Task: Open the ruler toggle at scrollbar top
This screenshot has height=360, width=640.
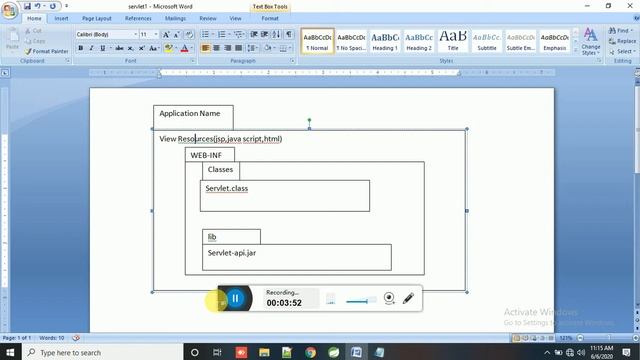Action: pos(637,73)
